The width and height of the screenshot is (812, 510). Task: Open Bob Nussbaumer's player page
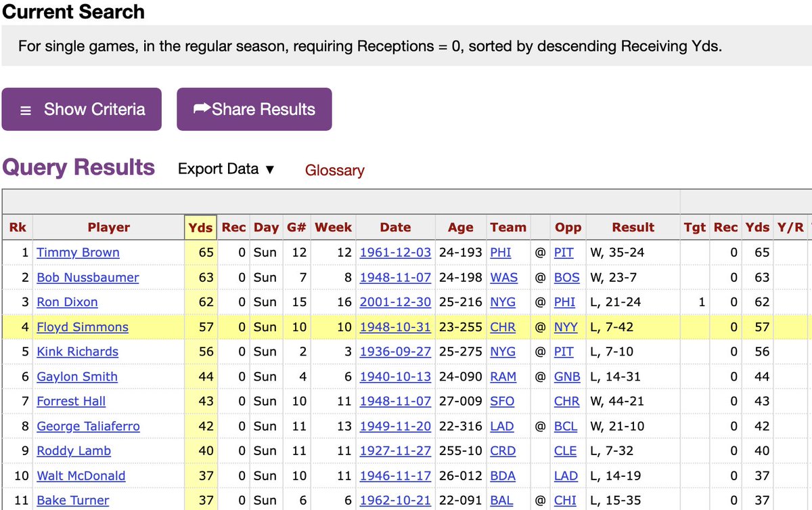[88, 278]
